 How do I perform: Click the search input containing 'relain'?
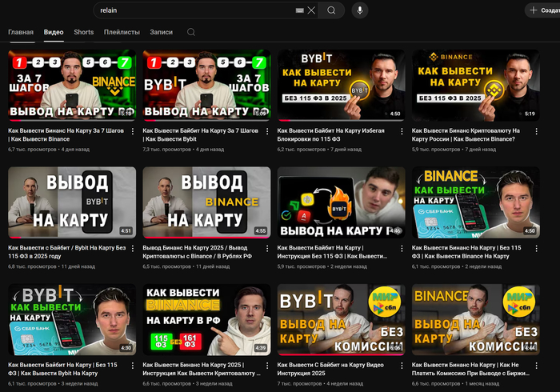pyautogui.click(x=192, y=10)
